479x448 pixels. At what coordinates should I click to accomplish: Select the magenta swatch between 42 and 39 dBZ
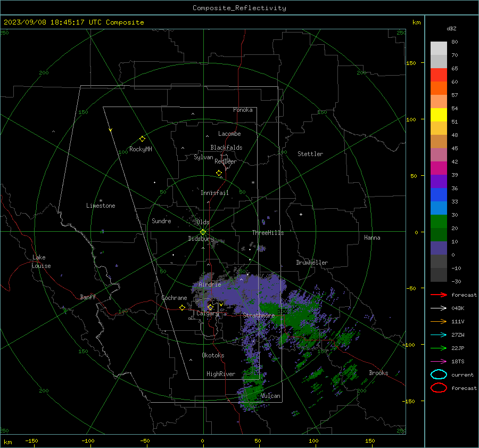pos(439,168)
